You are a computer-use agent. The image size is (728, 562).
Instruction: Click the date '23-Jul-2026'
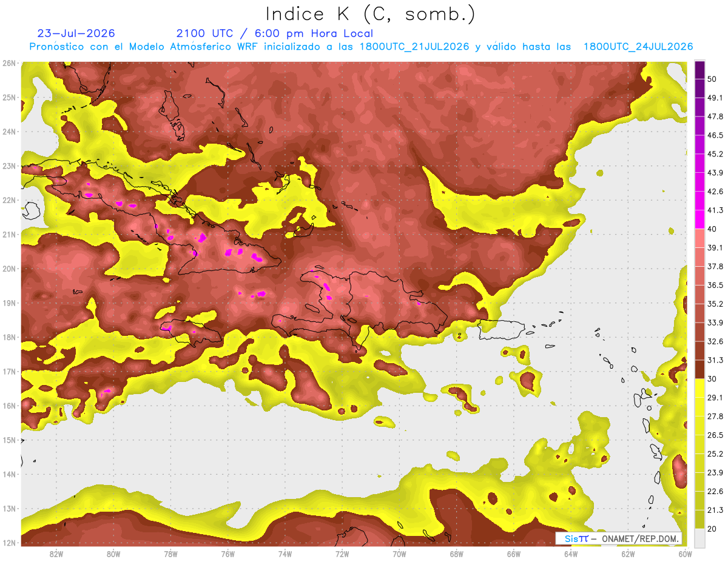click(76, 33)
